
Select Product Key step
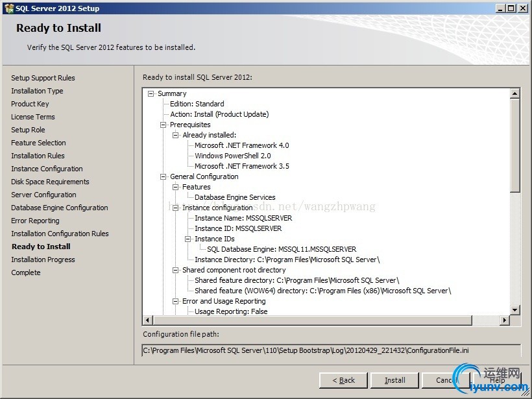point(30,104)
